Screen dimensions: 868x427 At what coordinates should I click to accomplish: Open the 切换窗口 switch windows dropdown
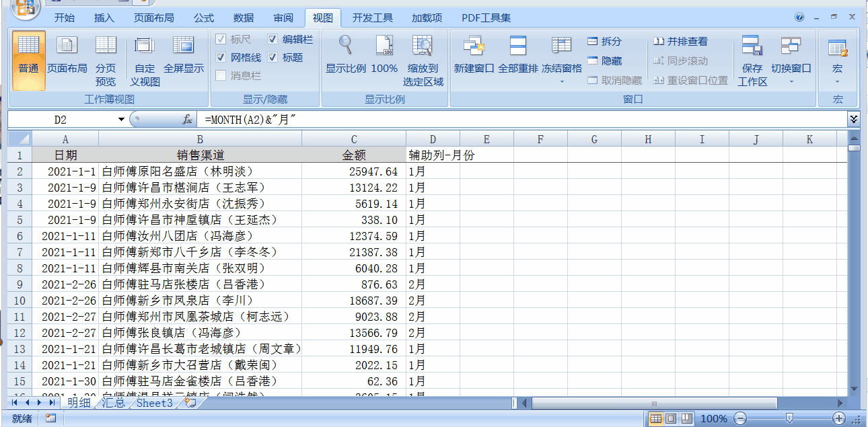(x=791, y=82)
